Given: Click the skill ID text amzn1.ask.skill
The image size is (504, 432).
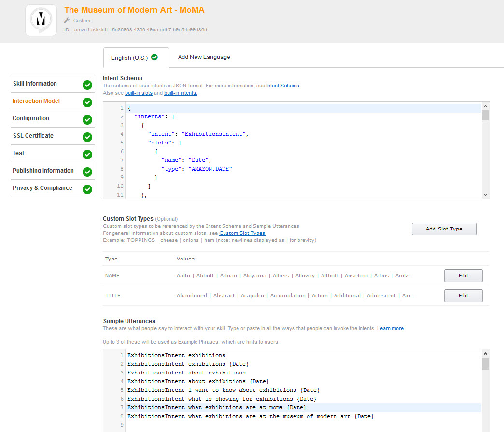Looking at the screenshot, I should (140, 30).
